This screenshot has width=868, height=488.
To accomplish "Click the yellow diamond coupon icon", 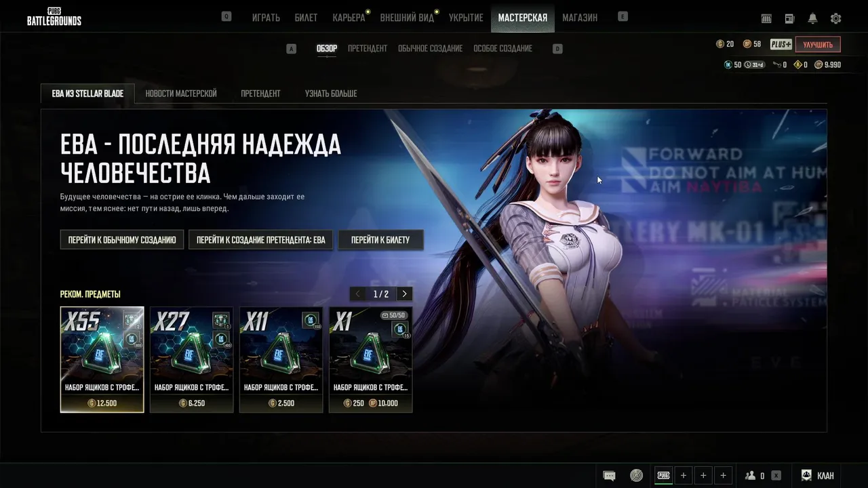I will pyautogui.click(x=797, y=65).
